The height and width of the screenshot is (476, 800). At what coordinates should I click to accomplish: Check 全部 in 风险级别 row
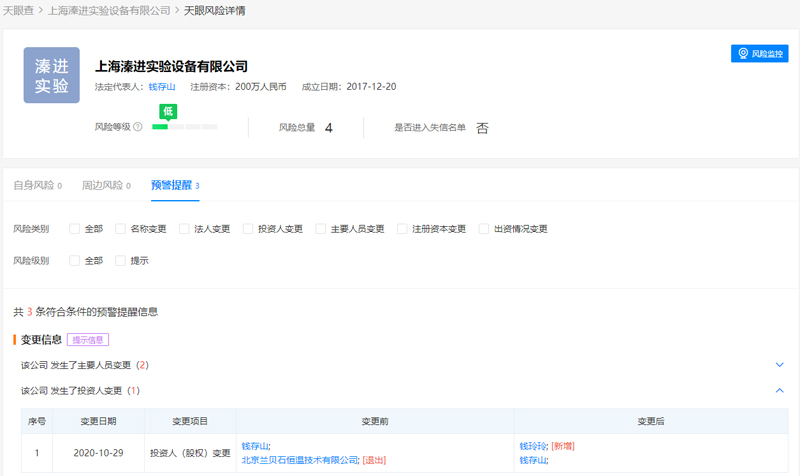click(74, 261)
